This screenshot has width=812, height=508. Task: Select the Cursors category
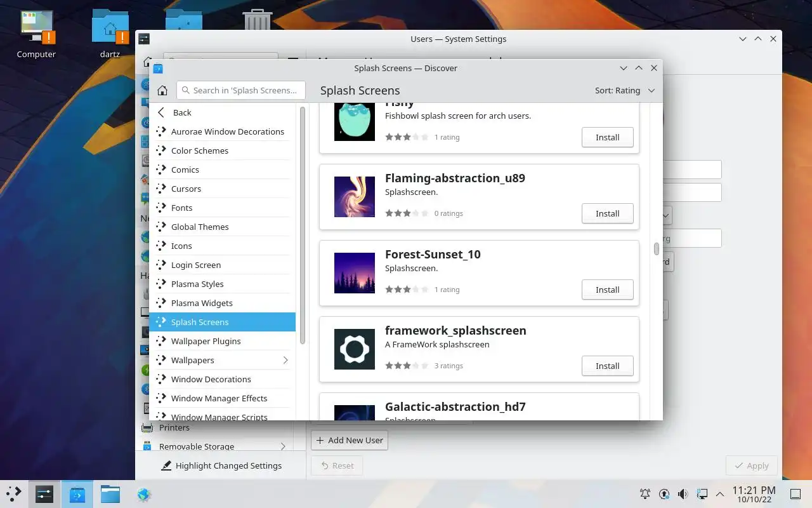click(x=223, y=189)
